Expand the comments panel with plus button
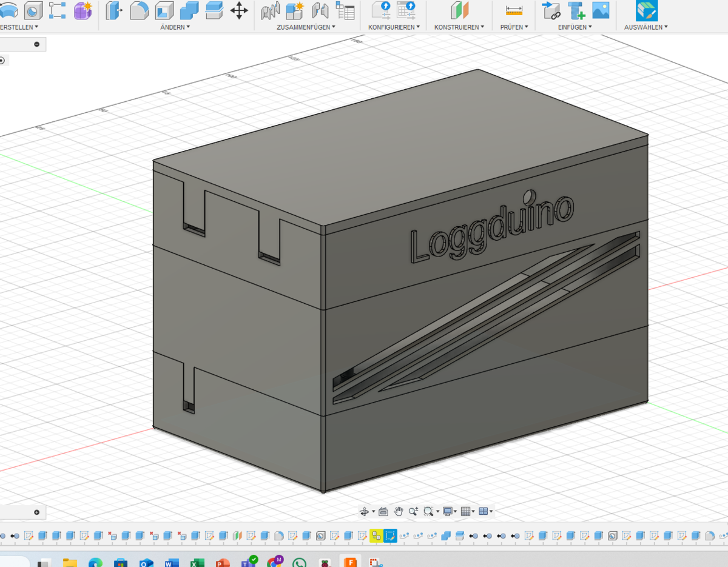This screenshot has height=567, width=728. tap(37, 512)
